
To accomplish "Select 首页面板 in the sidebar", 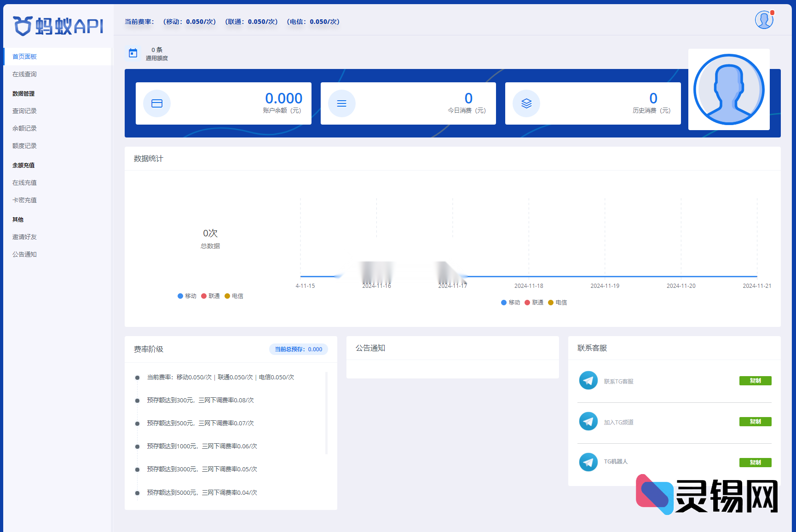I will tap(24, 56).
